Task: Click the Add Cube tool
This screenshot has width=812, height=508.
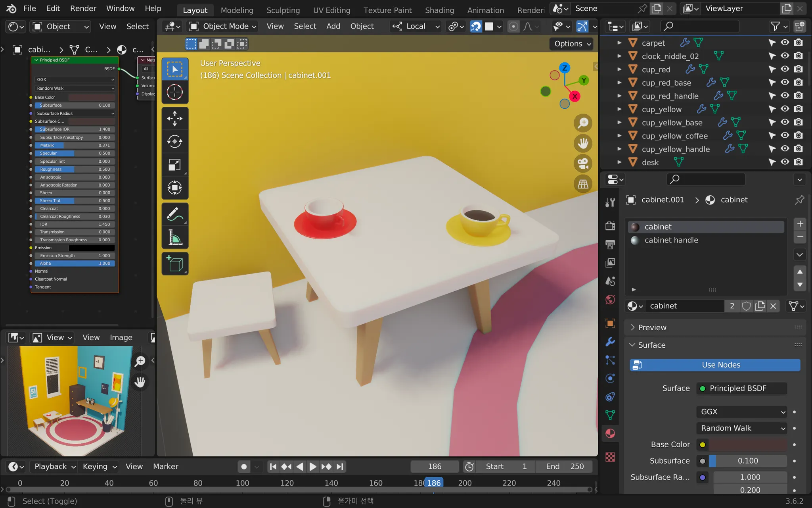Action: [x=174, y=264]
